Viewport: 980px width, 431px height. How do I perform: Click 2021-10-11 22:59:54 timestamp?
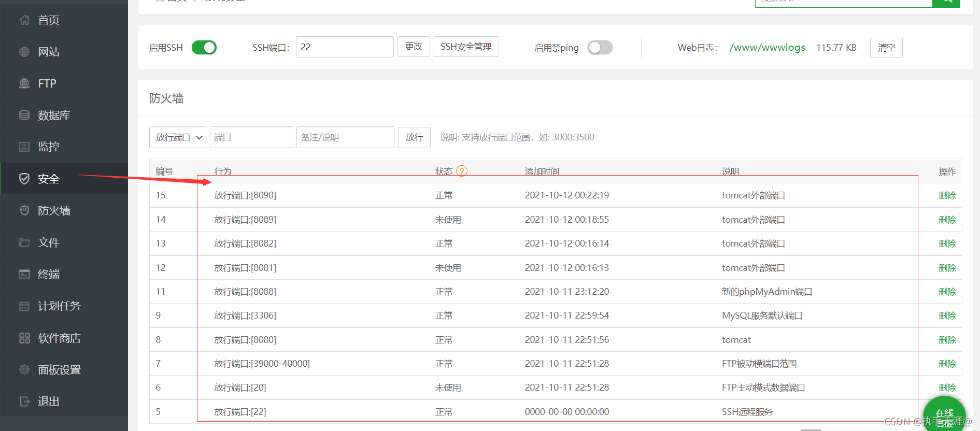pos(567,315)
